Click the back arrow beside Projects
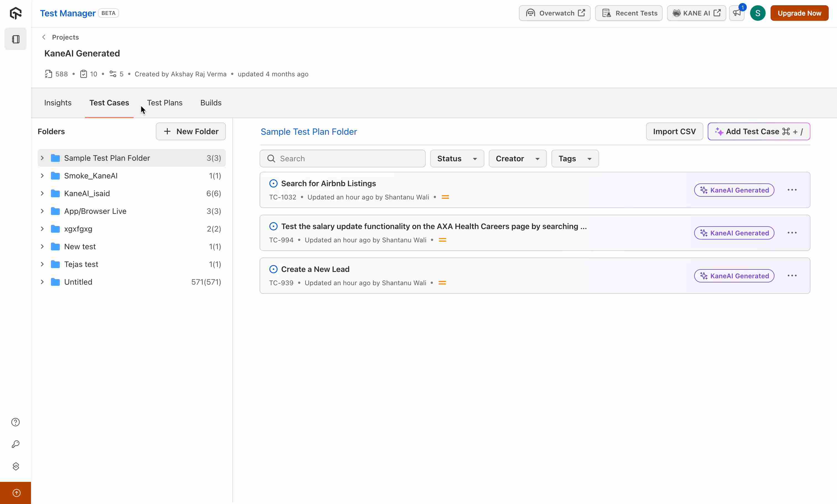The height and width of the screenshot is (504, 837). tap(44, 37)
